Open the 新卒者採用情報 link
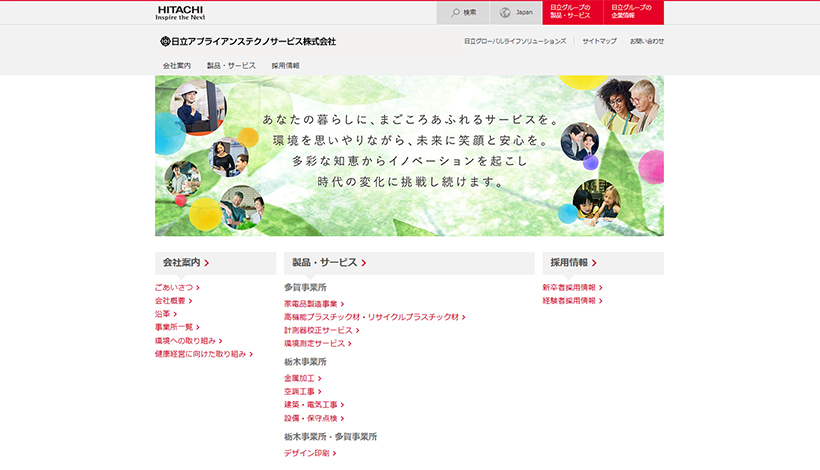This screenshot has width=820, height=470. [x=573, y=288]
